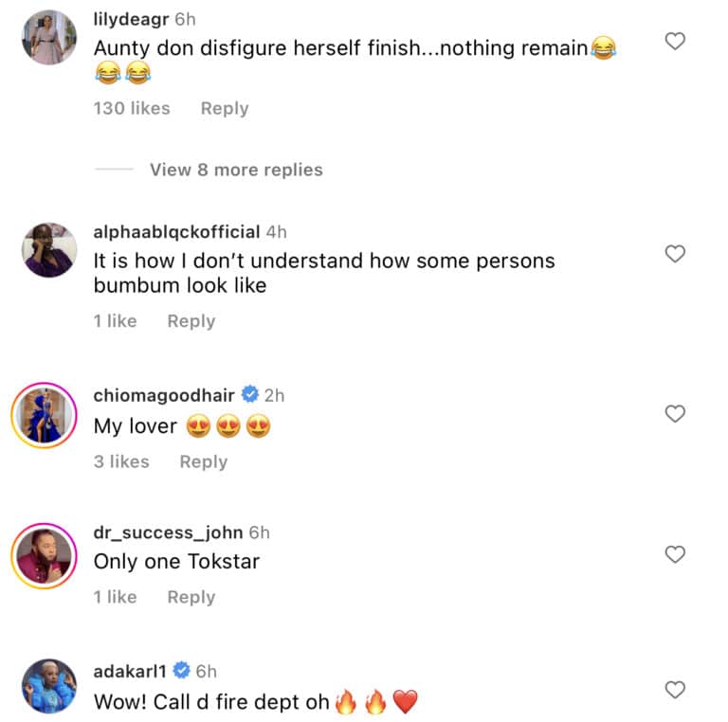Open alphaablqckofficial's avatar

tap(49, 250)
